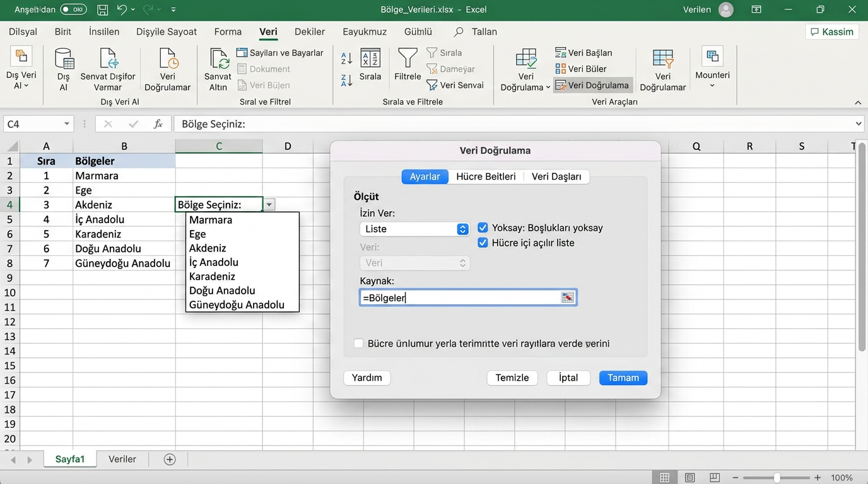Click the Filtrele funnel icon
Viewport: 868px width, 484px height.
tap(408, 58)
